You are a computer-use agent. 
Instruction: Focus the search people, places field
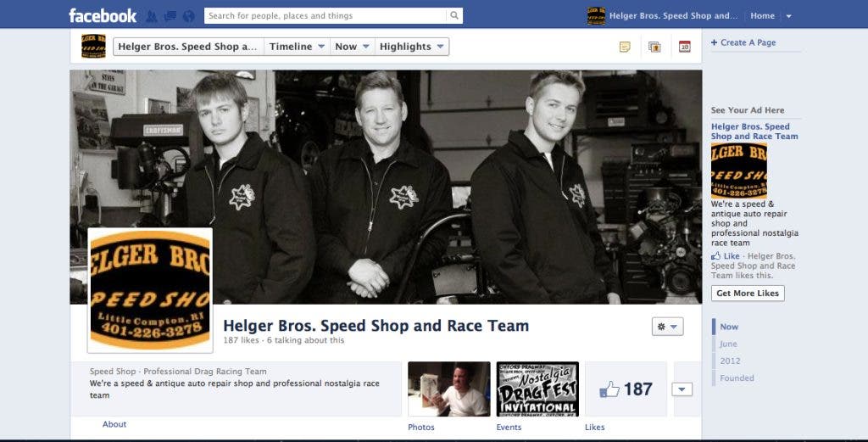tap(325, 15)
